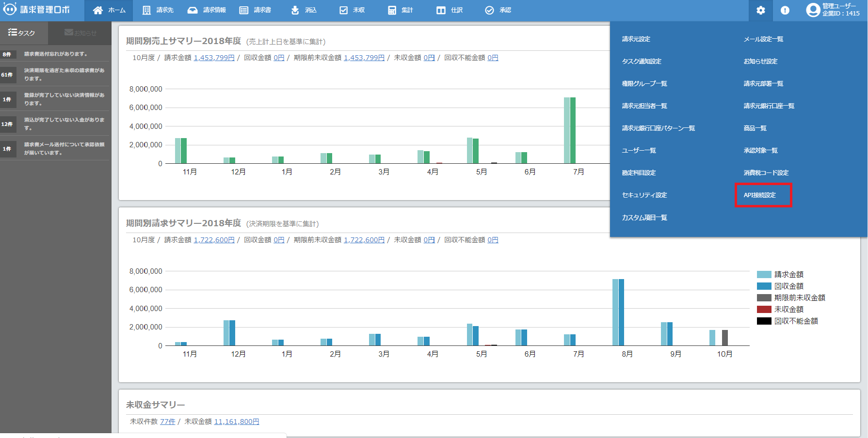The image size is (868, 438).
Task: Select セキュリティ設定 in settings menu
Action: [644, 195]
